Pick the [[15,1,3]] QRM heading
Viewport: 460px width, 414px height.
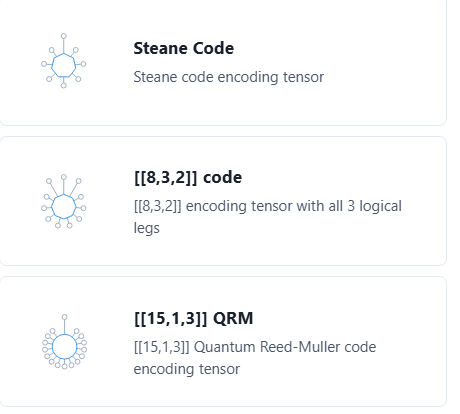193,318
